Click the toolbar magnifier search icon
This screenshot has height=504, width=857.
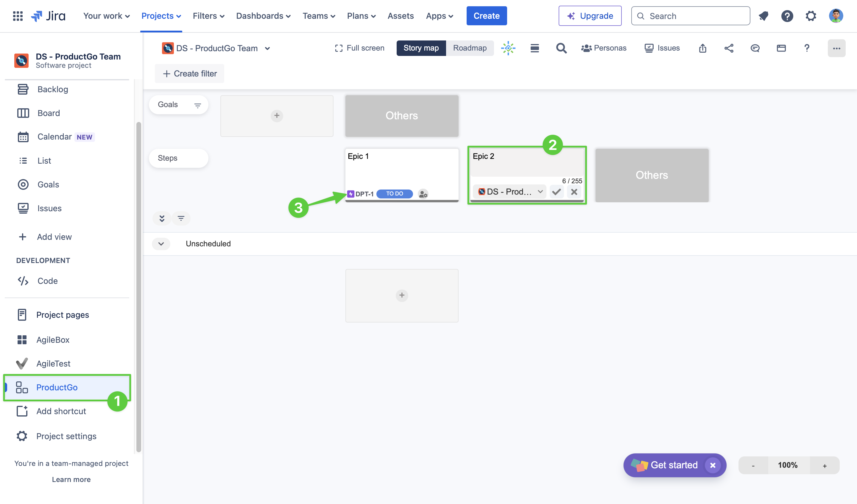click(561, 48)
